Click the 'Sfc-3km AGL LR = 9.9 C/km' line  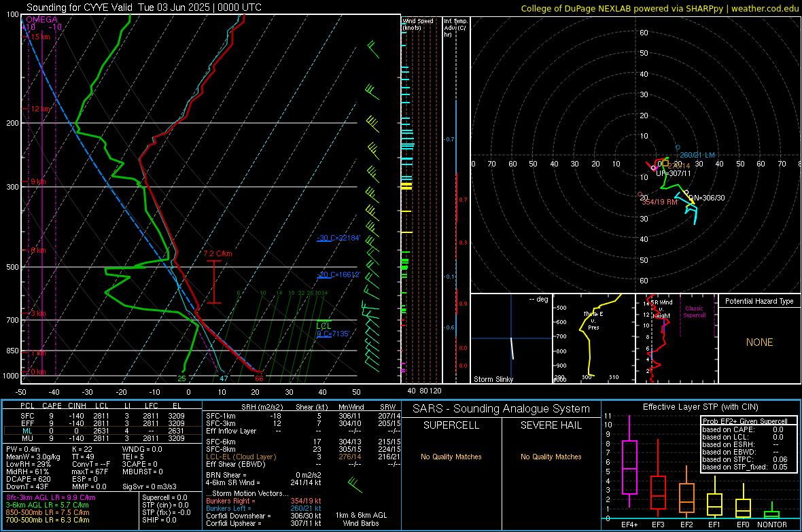pyautogui.click(x=51, y=497)
